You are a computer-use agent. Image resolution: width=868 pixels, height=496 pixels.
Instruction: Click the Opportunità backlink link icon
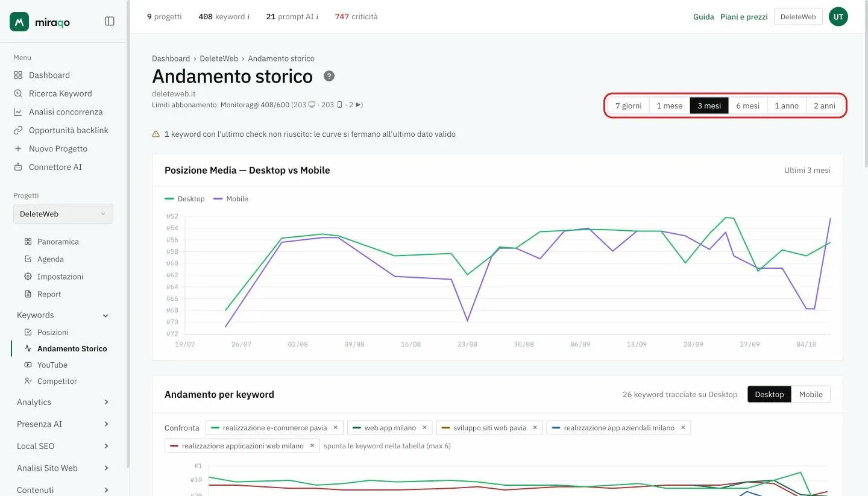tap(18, 130)
